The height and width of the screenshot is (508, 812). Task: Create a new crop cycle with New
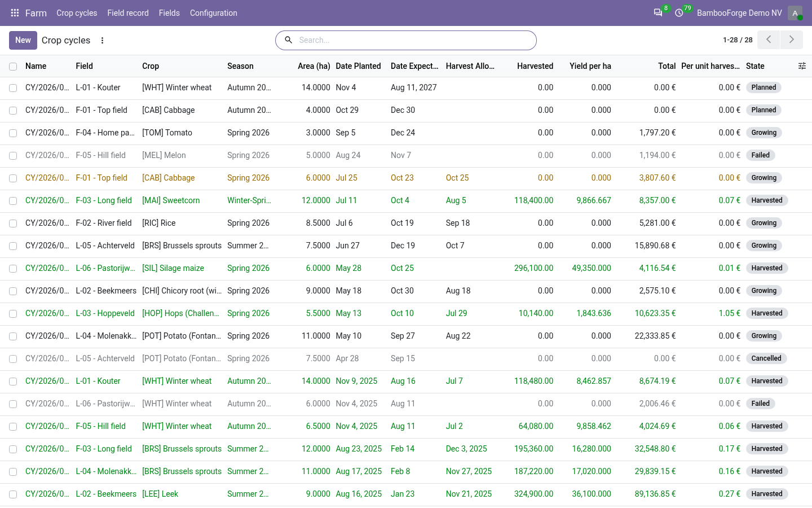click(23, 40)
